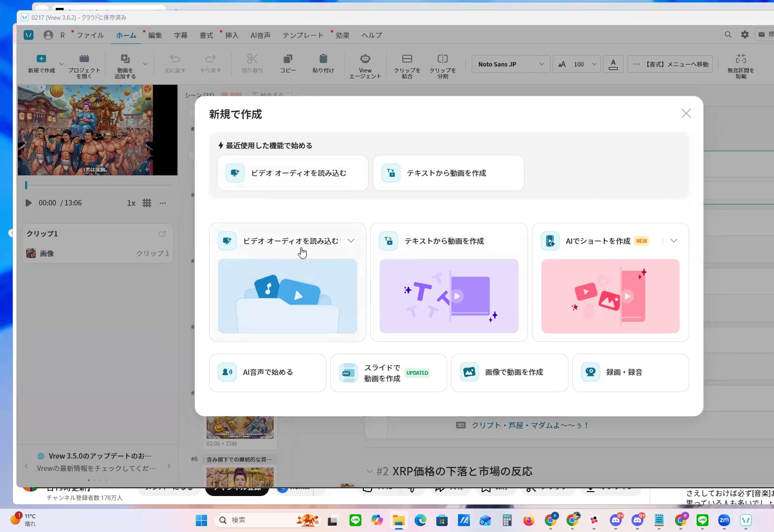Toggle the grid icon beside 1x
774x532 pixels.
[147, 203]
